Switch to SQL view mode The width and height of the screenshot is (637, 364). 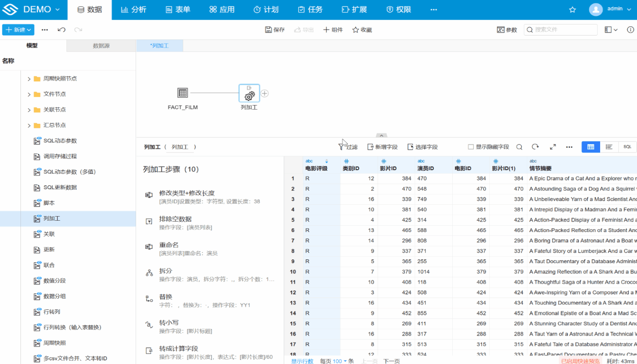[627, 147]
